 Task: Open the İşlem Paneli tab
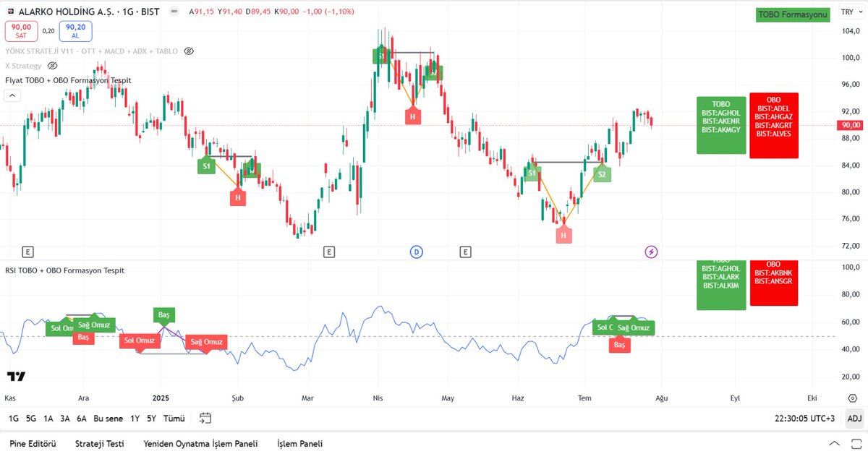[x=299, y=444]
